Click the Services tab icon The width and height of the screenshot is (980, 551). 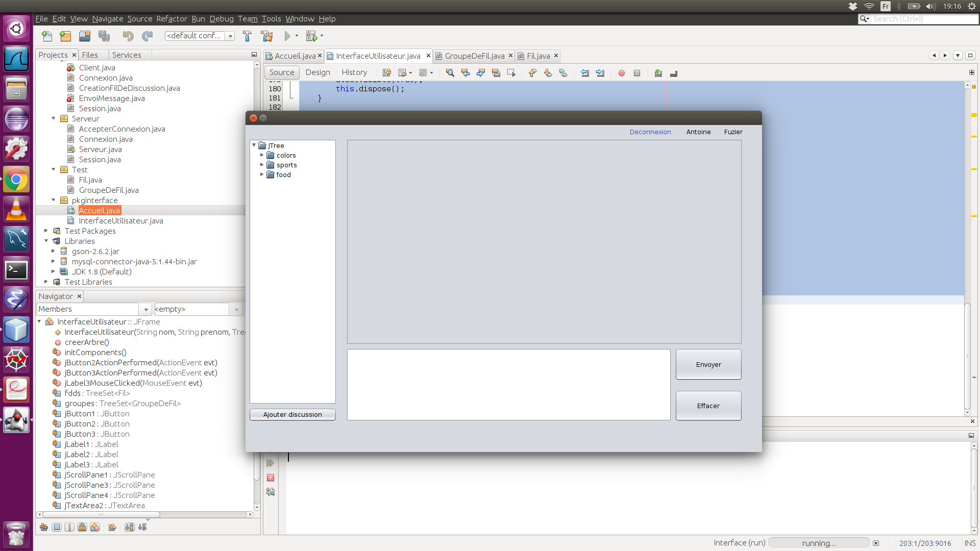(127, 55)
